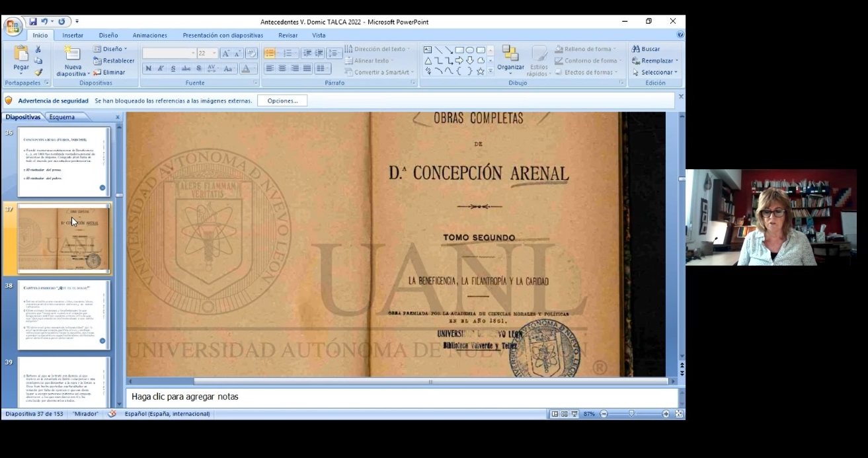Open the Insertar tab

point(73,35)
